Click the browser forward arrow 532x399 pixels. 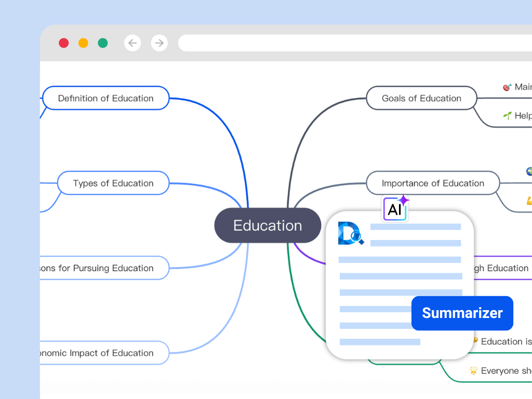(x=159, y=43)
